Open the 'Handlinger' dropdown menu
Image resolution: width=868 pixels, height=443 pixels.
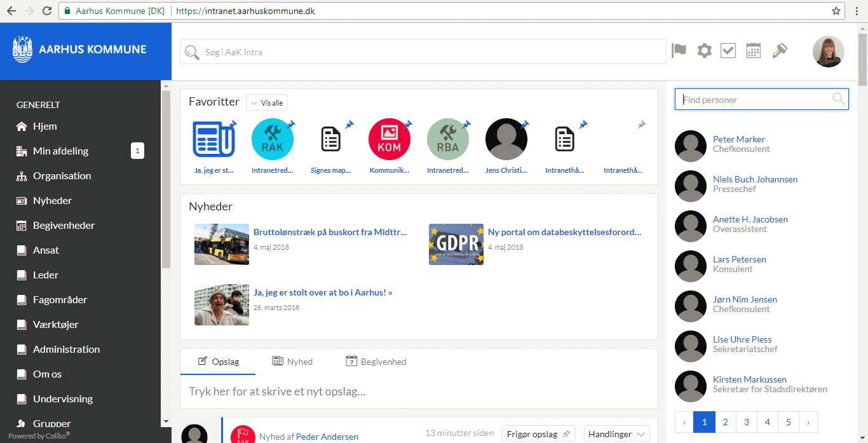tap(616, 434)
